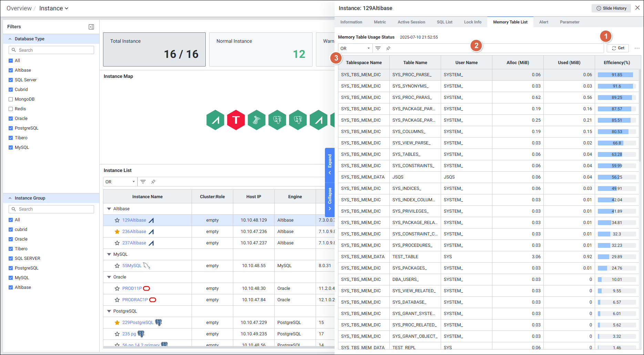Toggle the Tibero instance group checkbox
644x355 pixels.
click(11, 249)
